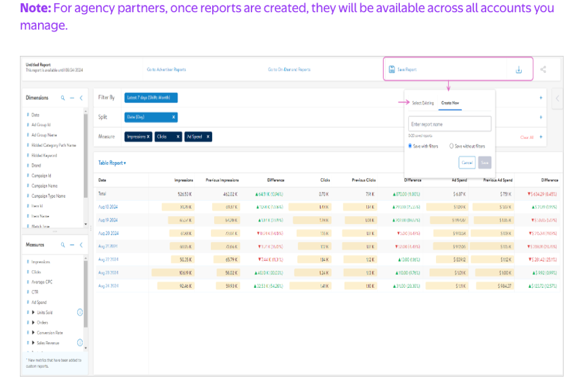This screenshot has width=574, height=392.
Task: Click the info icon beside Units Sold
Action: (80, 312)
